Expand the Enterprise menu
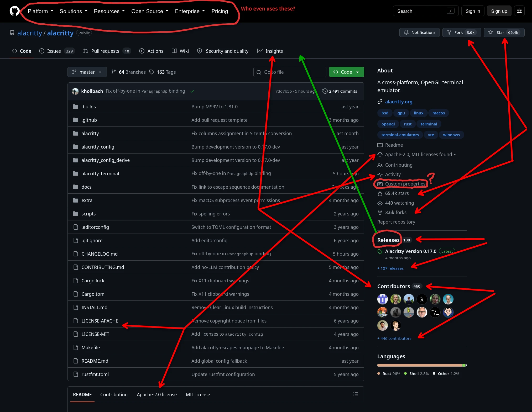The height and width of the screenshot is (412, 532). tap(190, 11)
